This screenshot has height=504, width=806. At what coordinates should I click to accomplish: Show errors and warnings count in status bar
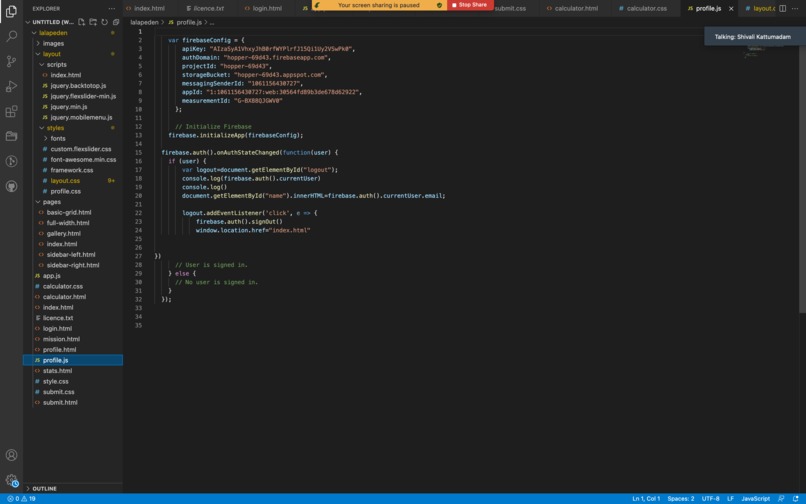click(x=21, y=499)
